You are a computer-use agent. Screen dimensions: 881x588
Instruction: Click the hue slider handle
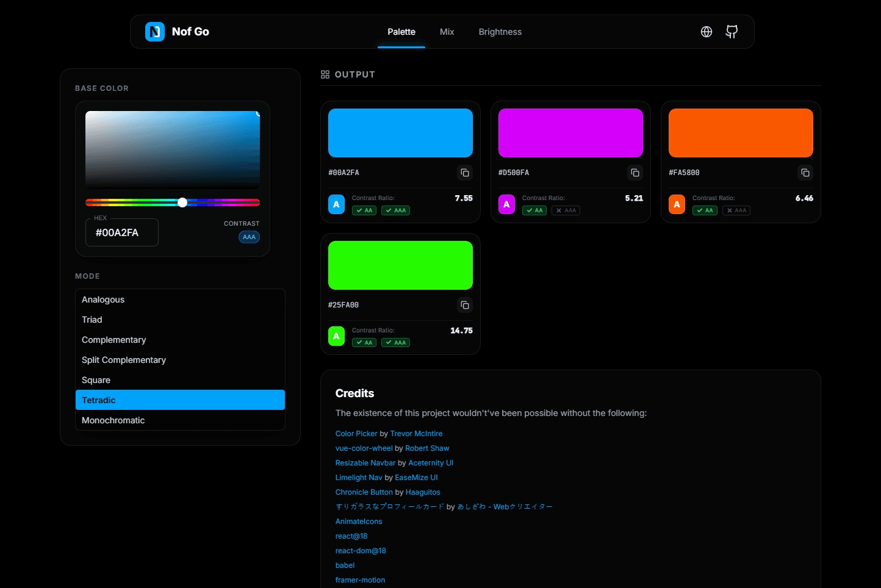[x=182, y=203]
